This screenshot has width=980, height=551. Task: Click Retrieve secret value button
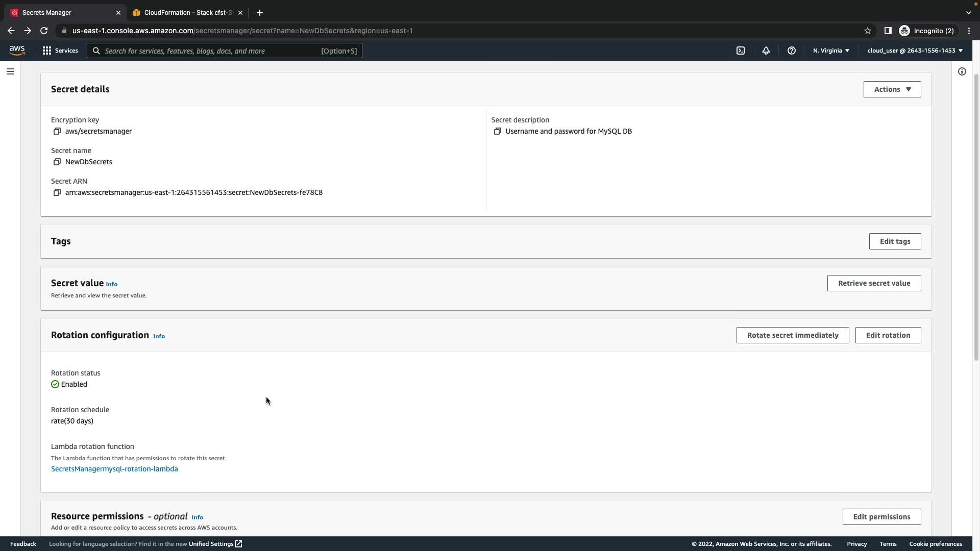[x=873, y=283]
